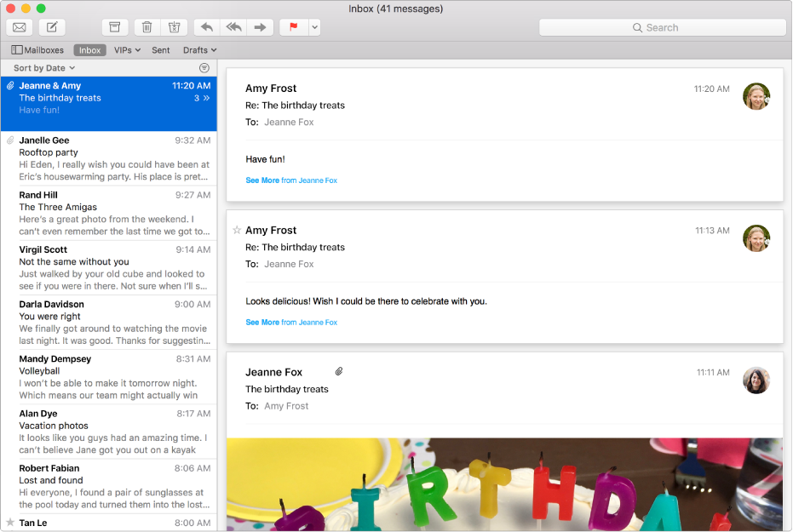Click sender name Jeanne Fox at 11:11 AM
793x532 pixels.
(273, 372)
